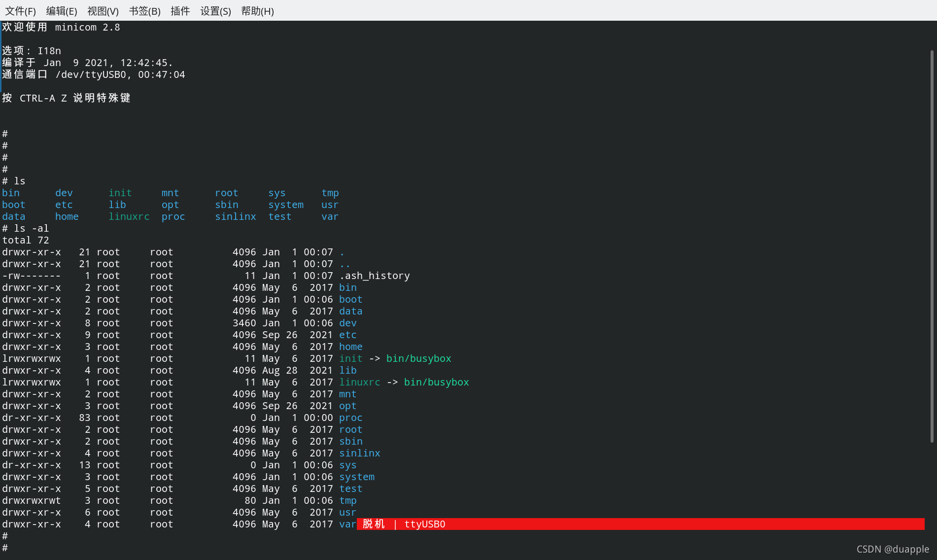Click 'sbin' in the ls -al listing
937x560 pixels.
click(351, 441)
